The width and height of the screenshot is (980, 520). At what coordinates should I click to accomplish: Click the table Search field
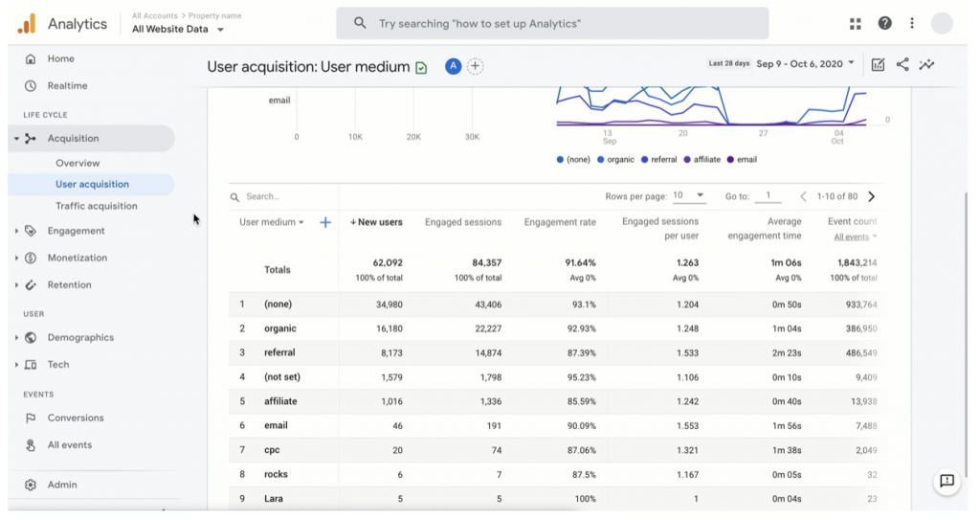tap(278, 196)
